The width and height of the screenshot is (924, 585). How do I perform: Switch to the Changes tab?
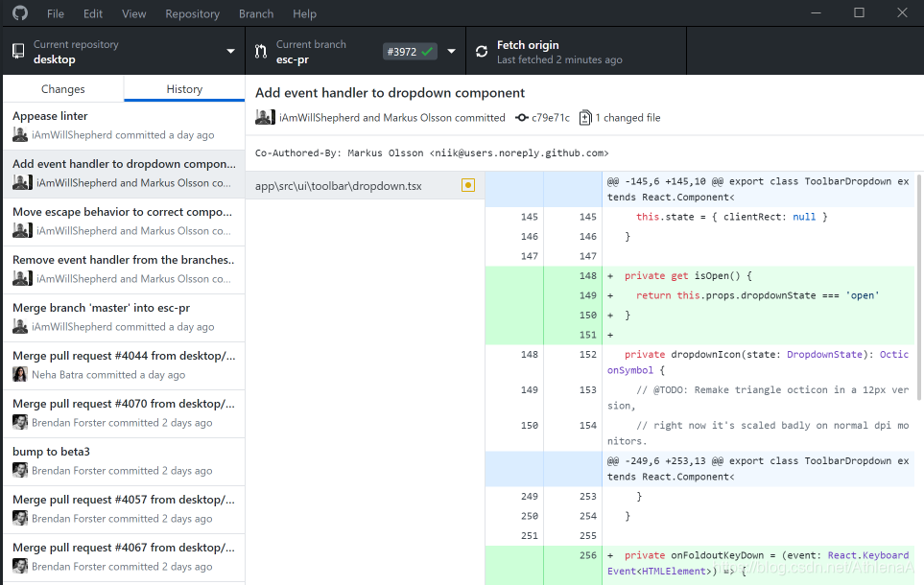(x=63, y=89)
